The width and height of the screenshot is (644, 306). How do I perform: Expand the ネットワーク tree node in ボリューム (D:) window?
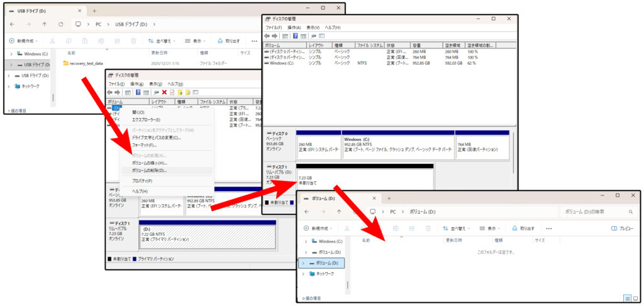coord(306,274)
